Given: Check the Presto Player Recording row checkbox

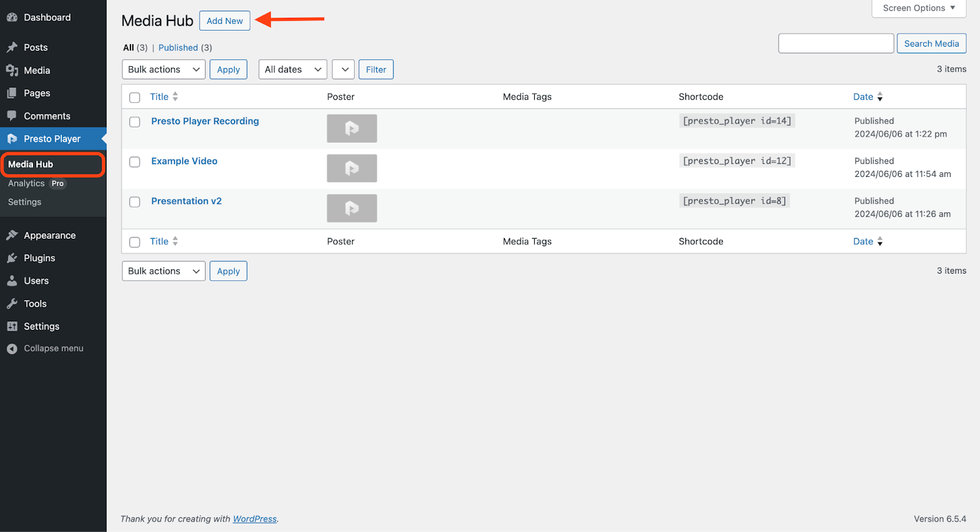Looking at the screenshot, I should (x=135, y=122).
